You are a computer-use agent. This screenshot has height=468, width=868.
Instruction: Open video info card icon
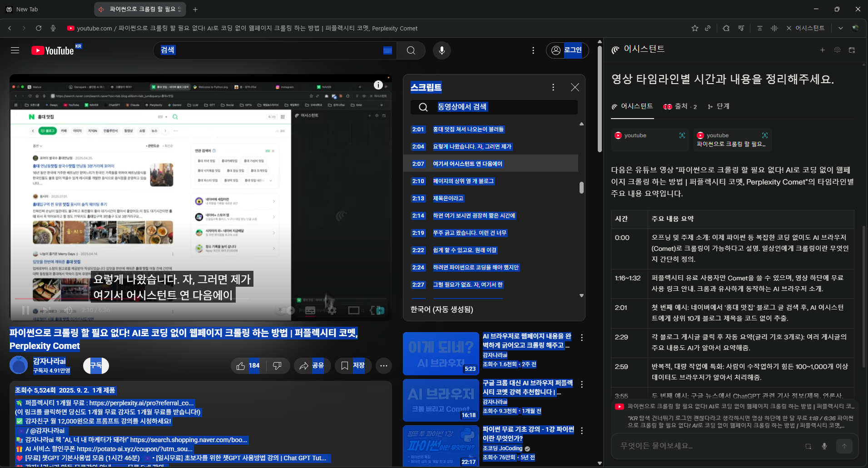pyautogui.click(x=378, y=85)
